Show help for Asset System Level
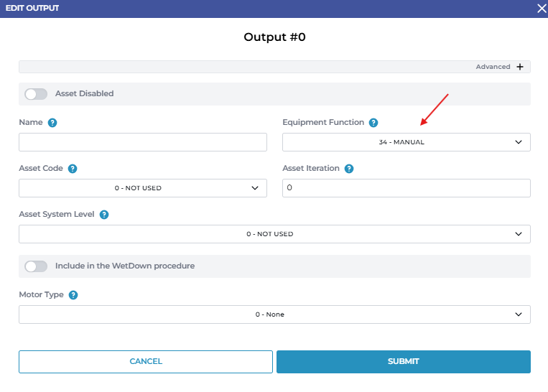Viewport: 548px width, 392px height. tap(104, 215)
